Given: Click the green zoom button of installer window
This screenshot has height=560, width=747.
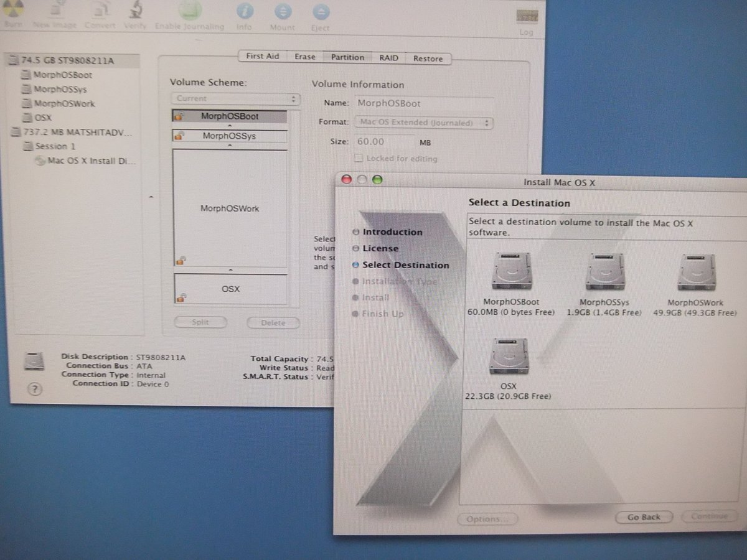Looking at the screenshot, I should pyautogui.click(x=376, y=180).
